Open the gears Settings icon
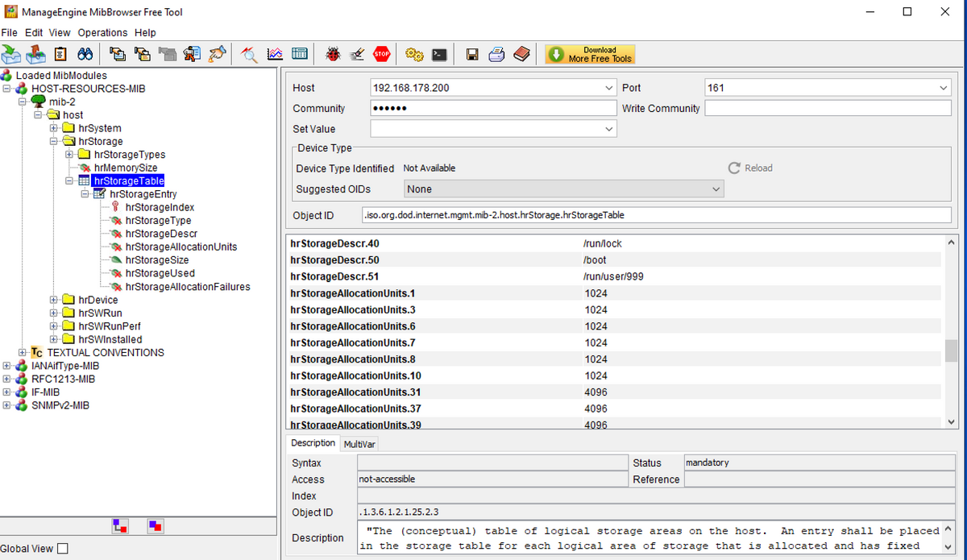 point(414,54)
